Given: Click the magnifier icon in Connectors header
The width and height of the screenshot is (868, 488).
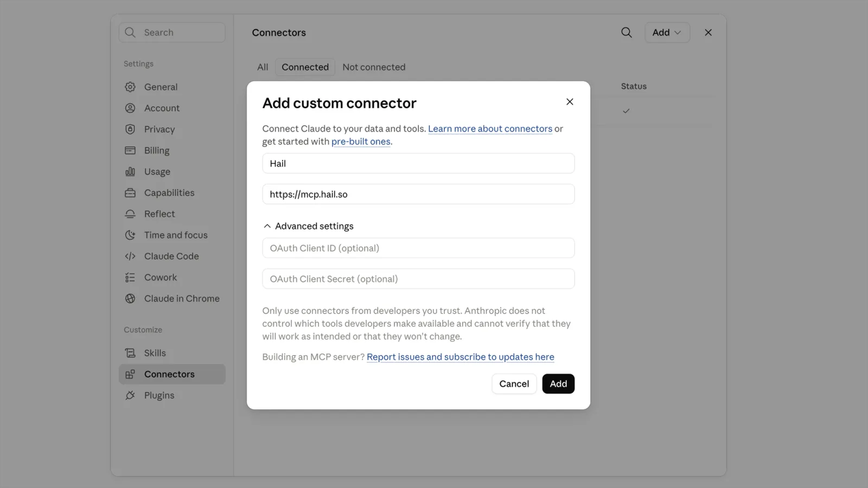Looking at the screenshot, I should tap(627, 33).
